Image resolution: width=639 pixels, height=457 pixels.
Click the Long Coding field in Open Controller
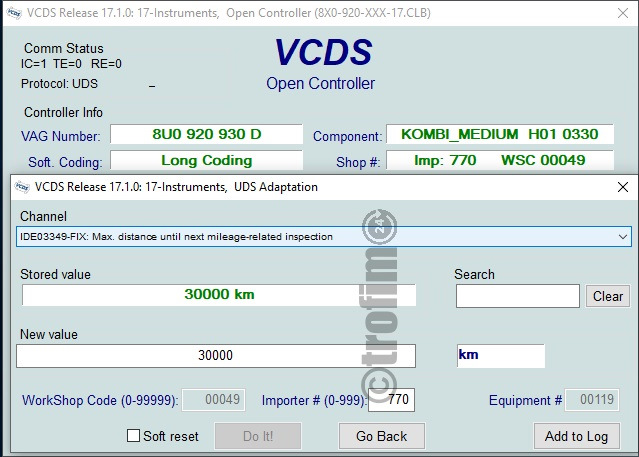pyautogui.click(x=207, y=160)
